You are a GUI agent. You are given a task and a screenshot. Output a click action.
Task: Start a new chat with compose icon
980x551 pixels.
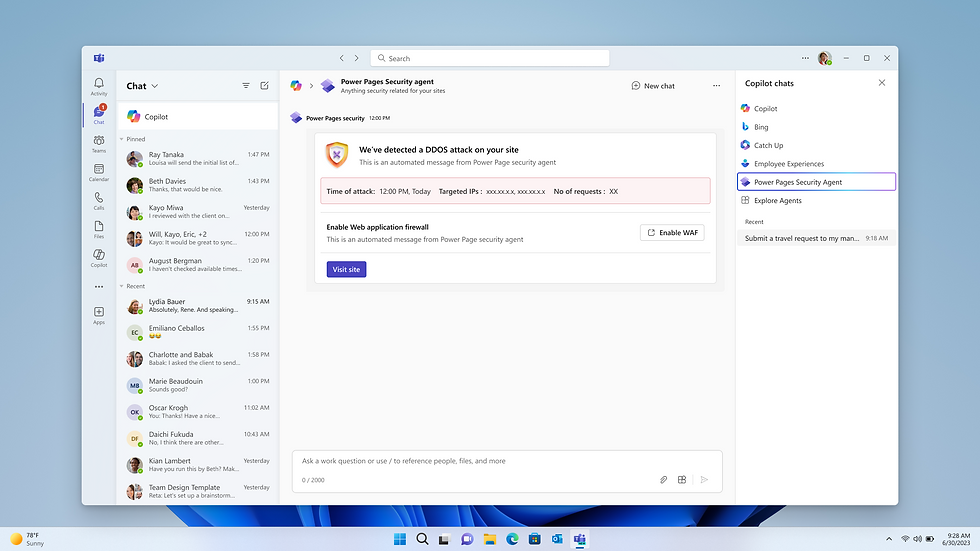point(264,86)
